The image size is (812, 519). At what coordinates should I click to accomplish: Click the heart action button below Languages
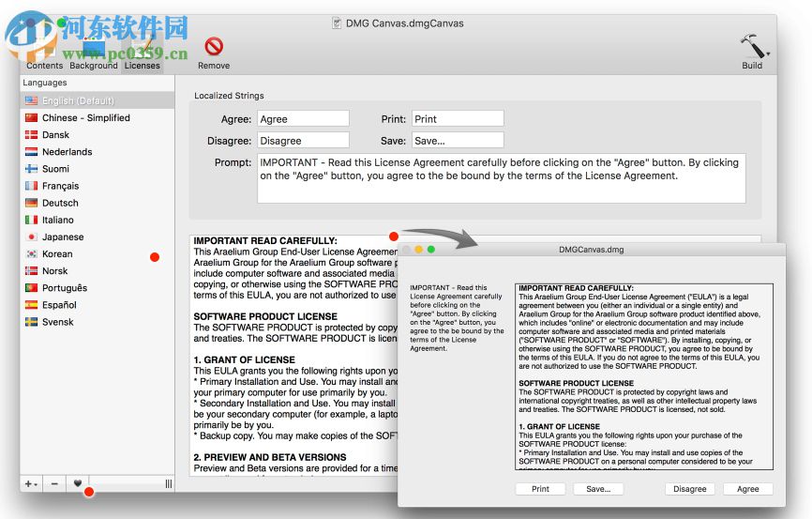(x=77, y=483)
